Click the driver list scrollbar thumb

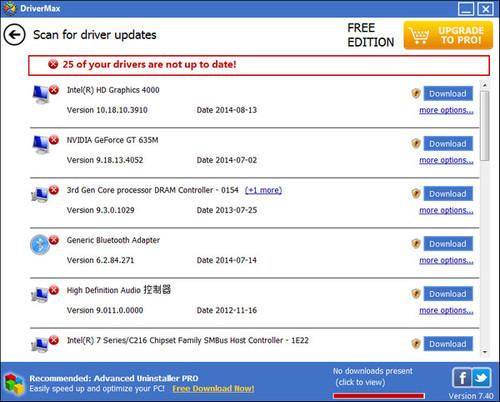pos(485,125)
